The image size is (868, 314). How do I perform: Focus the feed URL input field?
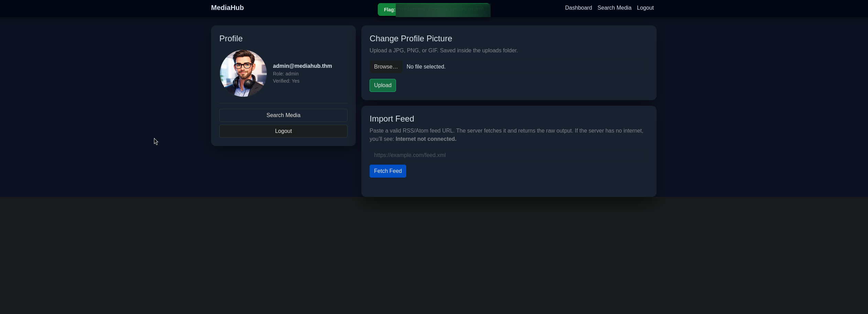tap(509, 155)
